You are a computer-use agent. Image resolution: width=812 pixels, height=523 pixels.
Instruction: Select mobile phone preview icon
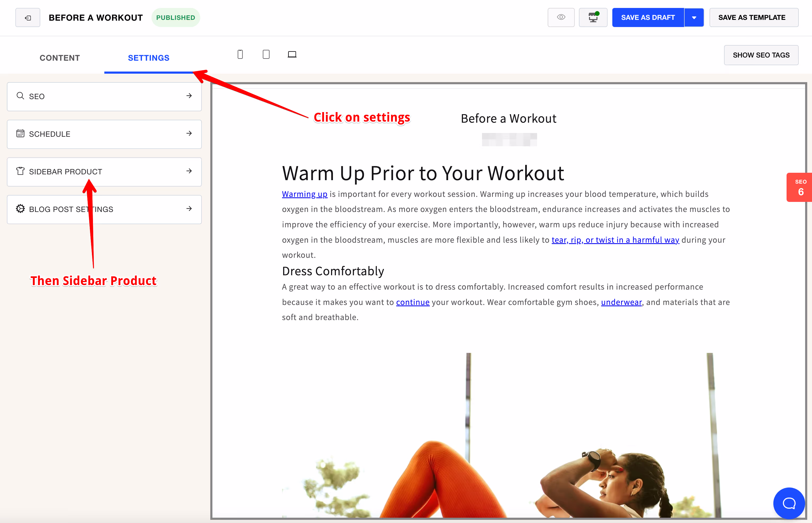pyautogui.click(x=240, y=54)
